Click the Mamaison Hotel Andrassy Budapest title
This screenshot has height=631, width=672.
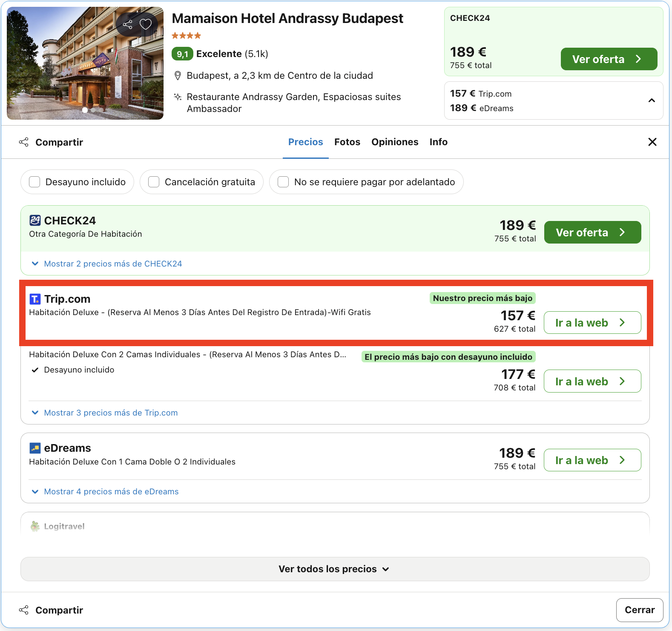(x=287, y=18)
